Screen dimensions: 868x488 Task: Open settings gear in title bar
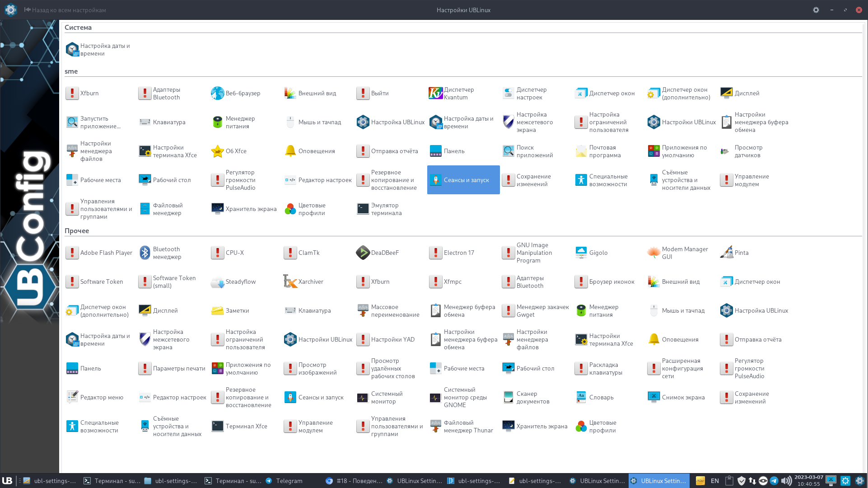pos(816,10)
